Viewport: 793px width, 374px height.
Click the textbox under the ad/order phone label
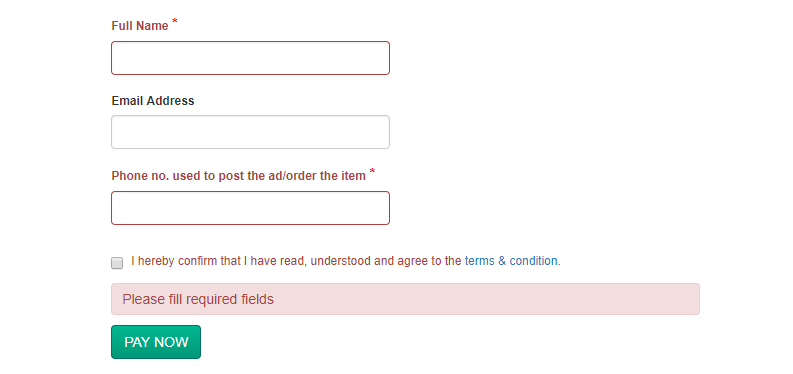click(x=250, y=208)
